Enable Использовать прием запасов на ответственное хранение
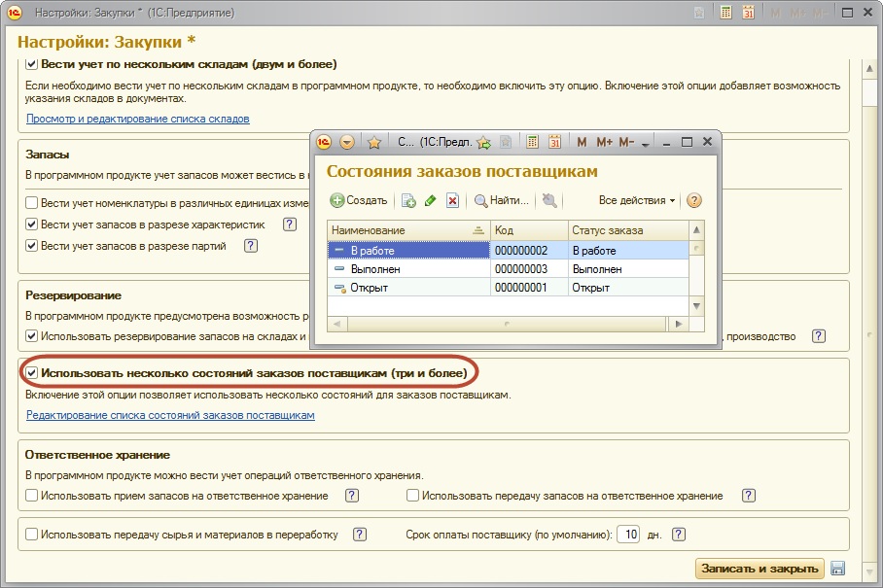 (x=32, y=496)
